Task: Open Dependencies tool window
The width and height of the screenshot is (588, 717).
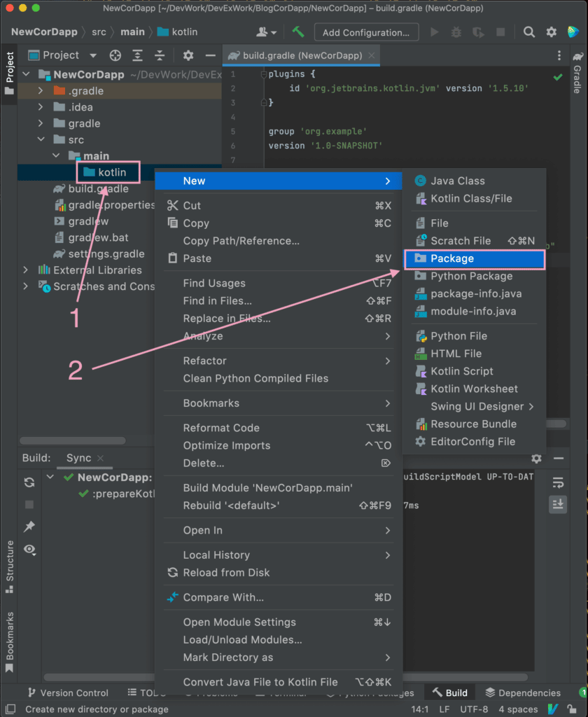Action: click(x=523, y=692)
